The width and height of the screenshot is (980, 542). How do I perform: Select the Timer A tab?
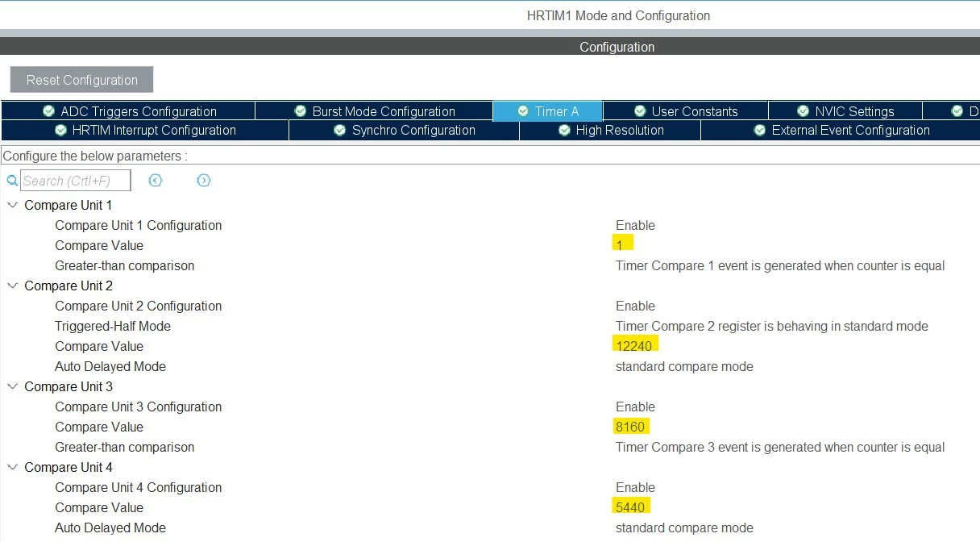pos(548,111)
